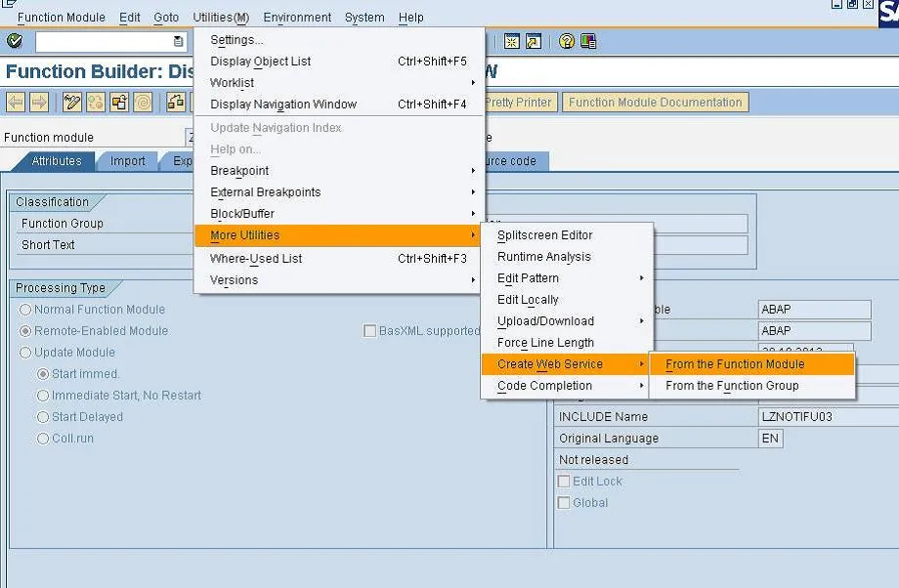Switch to the Import tab

coord(127,161)
